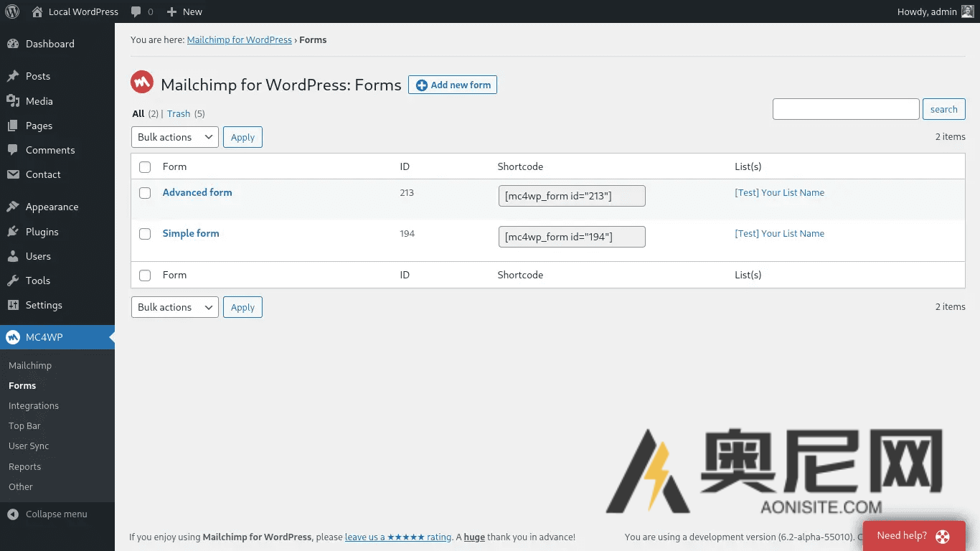The width and height of the screenshot is (980, 551).
Task: Click the red Mailchimp logo beside page title
Action: [142, 83]
